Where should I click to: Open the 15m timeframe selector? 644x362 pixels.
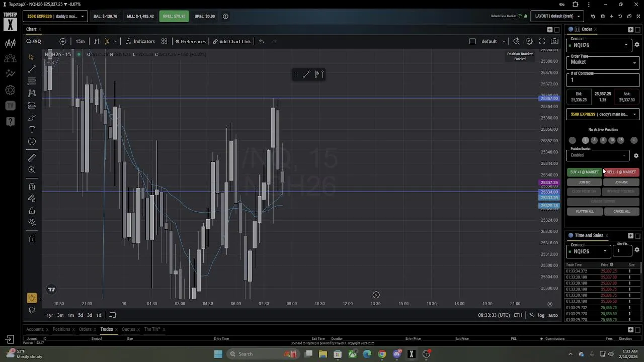click(80, 41)
